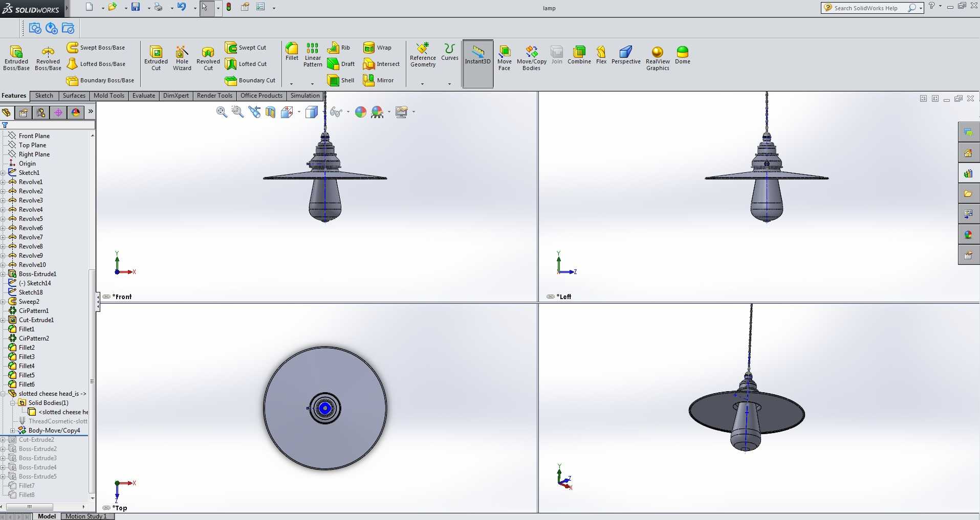
Task: Select the Revolved Boss/Base tool
Action: [x=48, y=57]
